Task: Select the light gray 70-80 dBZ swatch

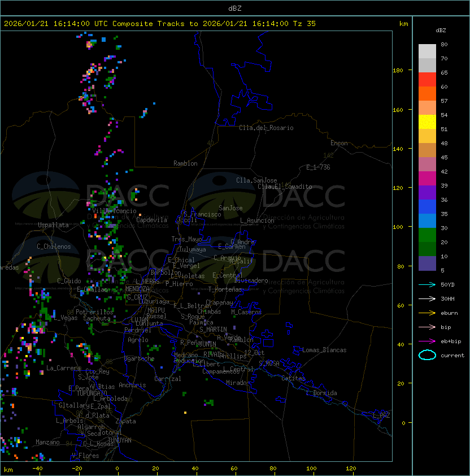Action: tap(427, 51)
